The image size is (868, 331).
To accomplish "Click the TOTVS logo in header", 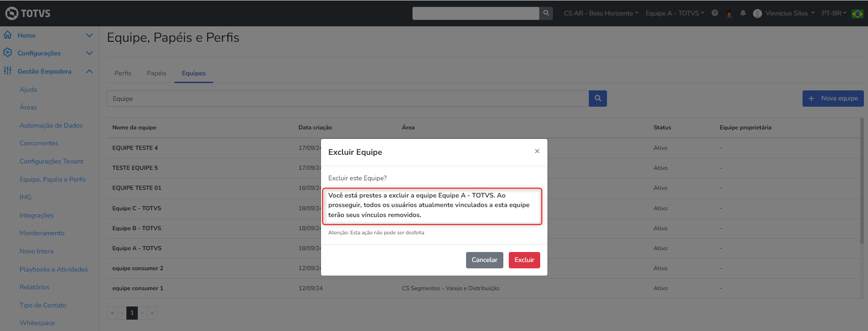I will click(28, 13).
